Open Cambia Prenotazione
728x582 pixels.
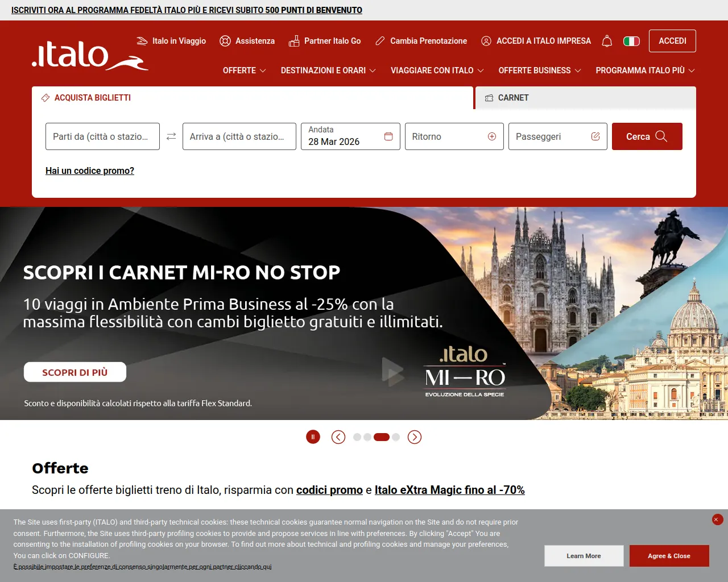[x=421, y=41]
